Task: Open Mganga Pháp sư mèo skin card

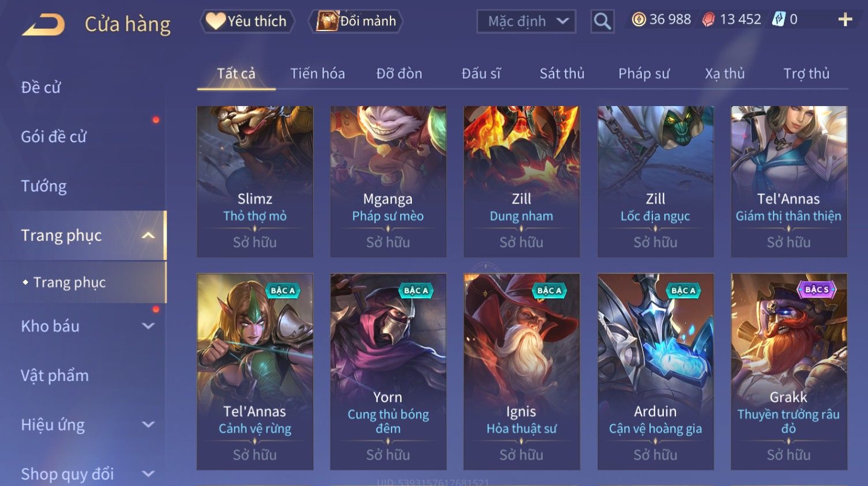Action: pos(388,181)
